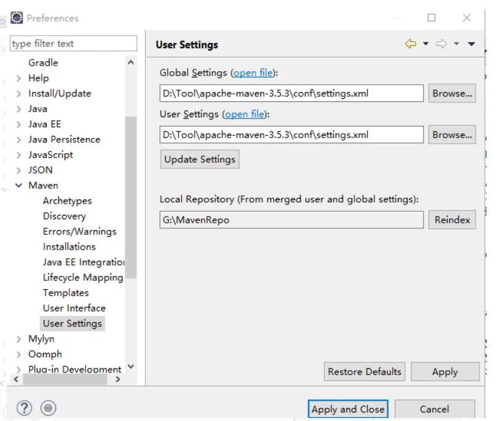Select Installations under Maven
Screen dimensions: 504x421
[x=69, y=247]
